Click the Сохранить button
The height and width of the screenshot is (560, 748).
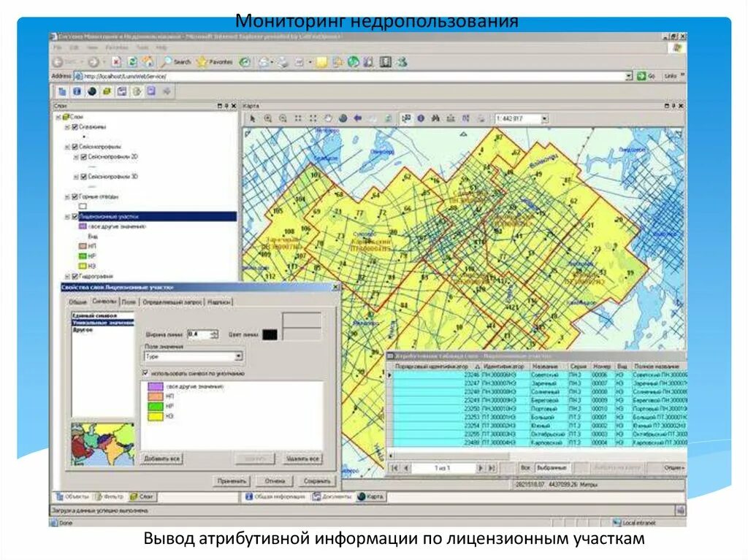tap(317, 481)
